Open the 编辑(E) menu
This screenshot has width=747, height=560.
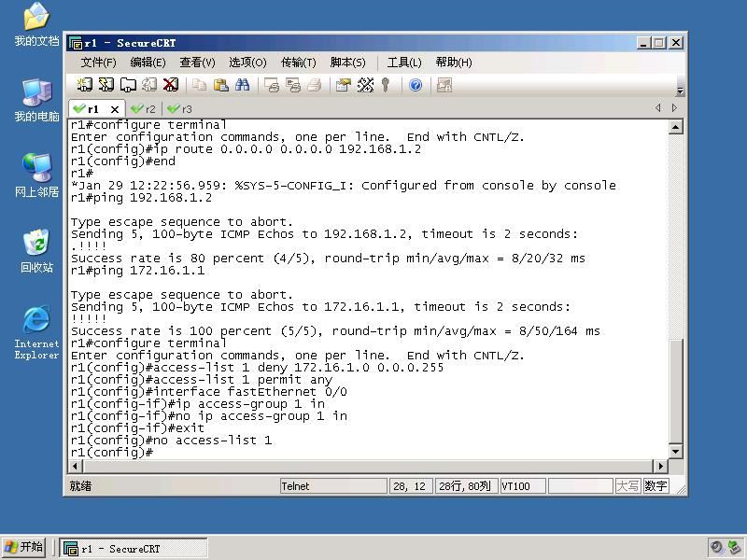148,63
